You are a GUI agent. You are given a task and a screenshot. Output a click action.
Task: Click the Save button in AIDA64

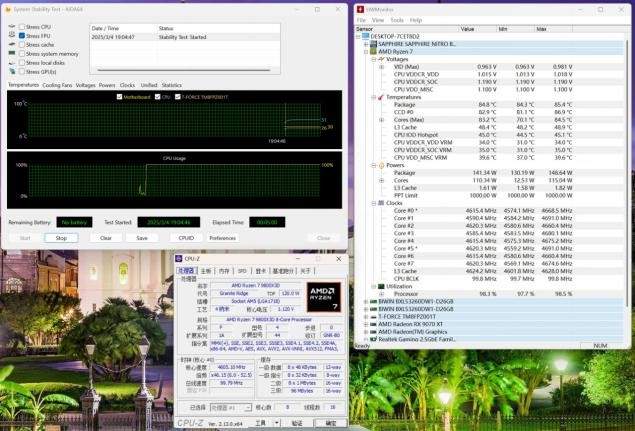point(142,238)
